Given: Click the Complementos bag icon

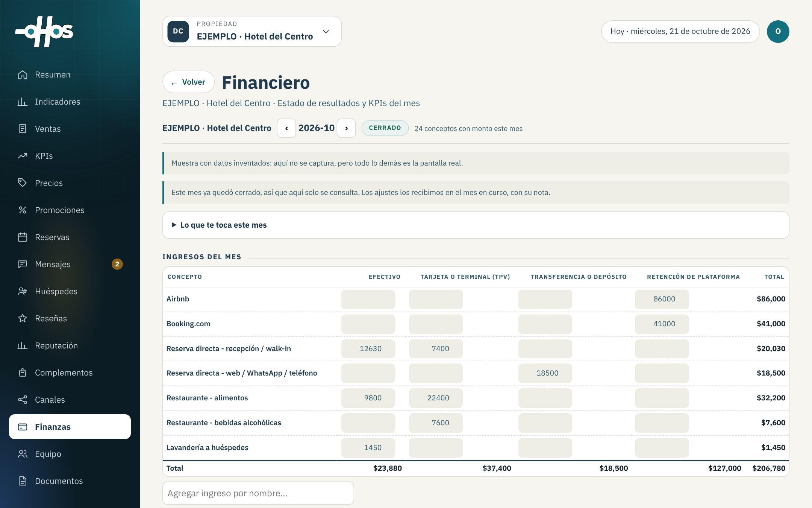Looking at the screenshot, I should [23, 373].
